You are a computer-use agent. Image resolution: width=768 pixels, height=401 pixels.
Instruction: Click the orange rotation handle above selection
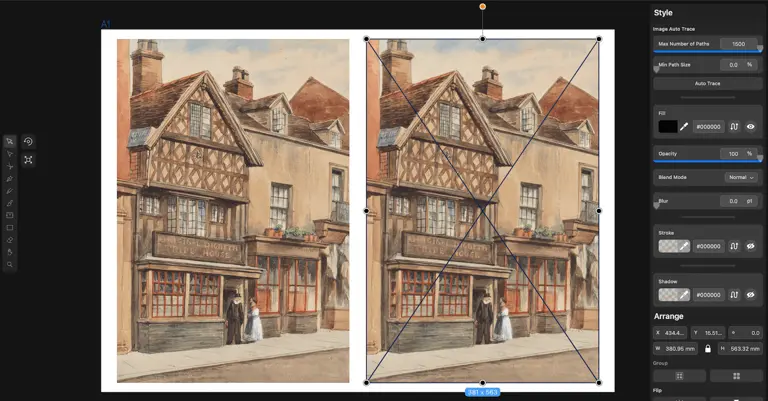point(482,6)
